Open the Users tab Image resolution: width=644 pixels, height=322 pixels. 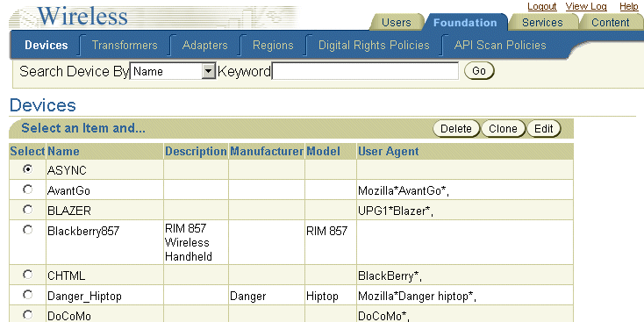pos(397,23)
